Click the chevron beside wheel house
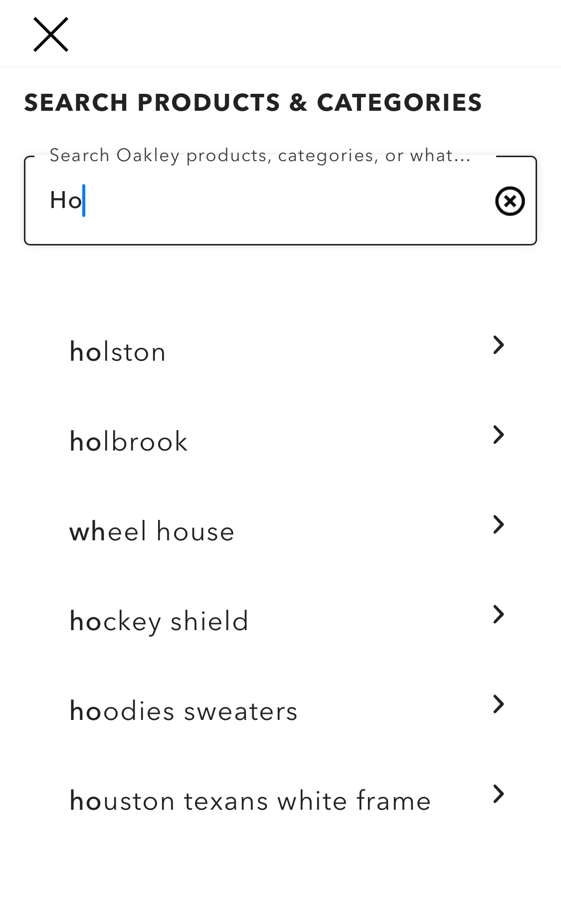Image resolution: width=561 pixels, height=924 pixels. [498, 524]
